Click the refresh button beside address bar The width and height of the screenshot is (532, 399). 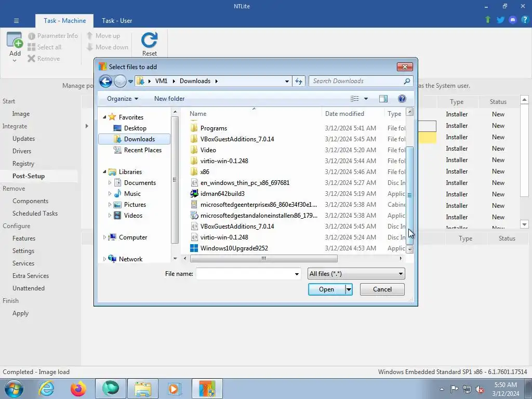pos(299,81)
